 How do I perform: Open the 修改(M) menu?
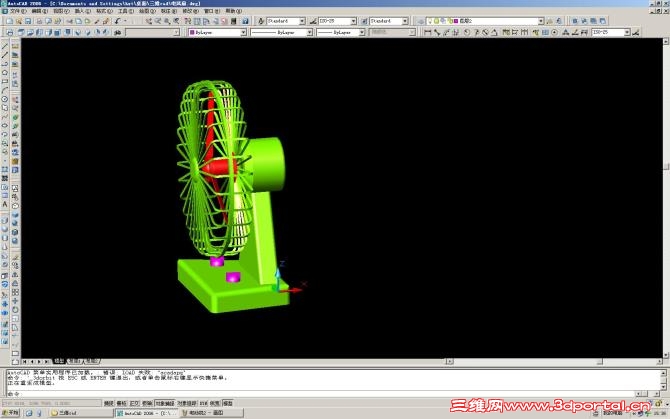tap(190, 11)
